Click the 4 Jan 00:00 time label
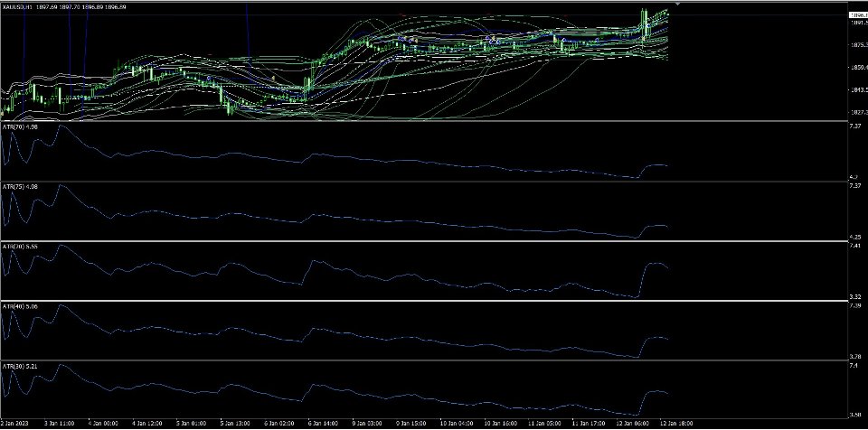Image resolution: width=868 pixels, height=430 pixels. pyautogui.click(x=103, y=424)
